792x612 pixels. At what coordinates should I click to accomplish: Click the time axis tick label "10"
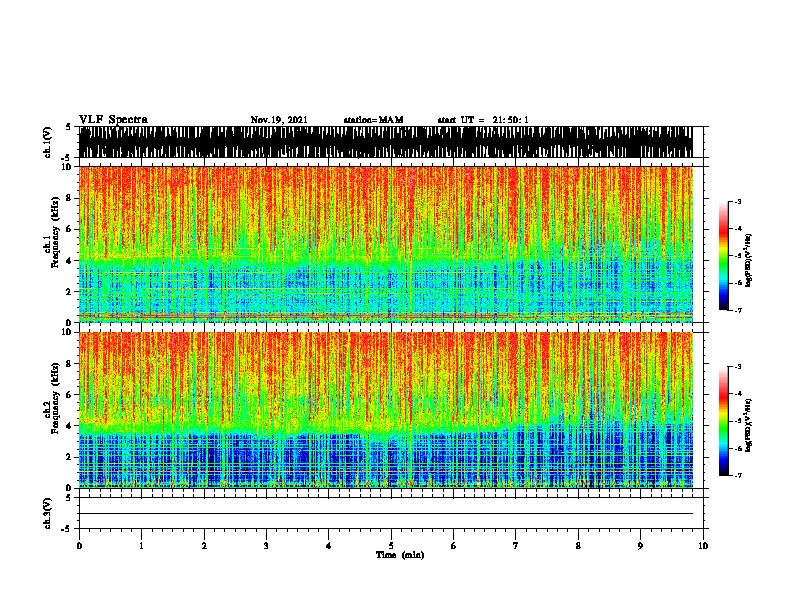[x=703, y=546]
